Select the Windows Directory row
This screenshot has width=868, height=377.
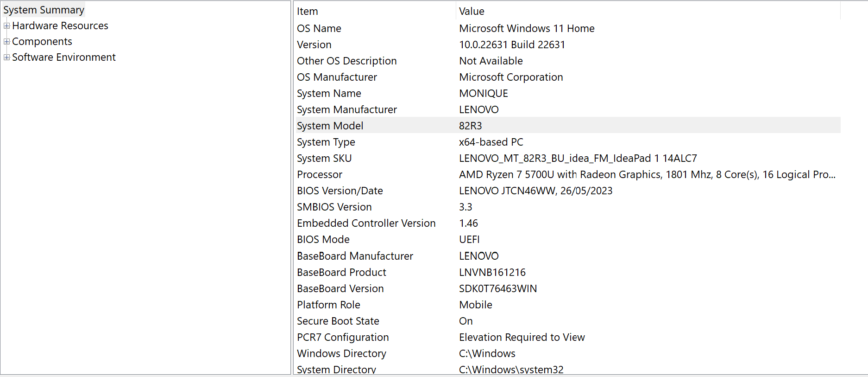click(341, 353)
